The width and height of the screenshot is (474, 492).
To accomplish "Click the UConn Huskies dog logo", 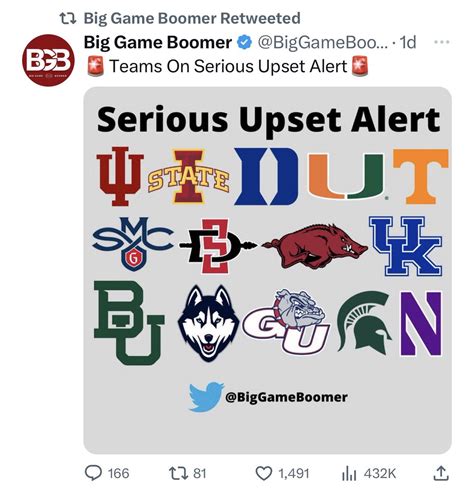I will point(209,324).
